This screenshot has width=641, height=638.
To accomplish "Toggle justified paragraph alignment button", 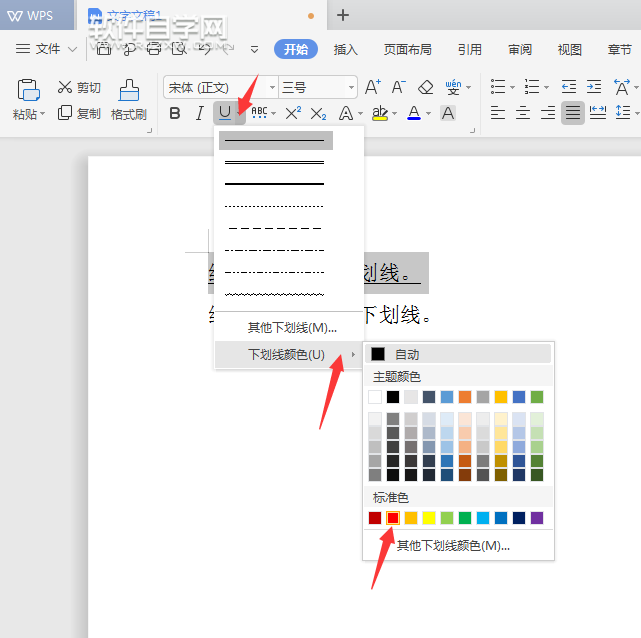I will (x=572, y=113).
